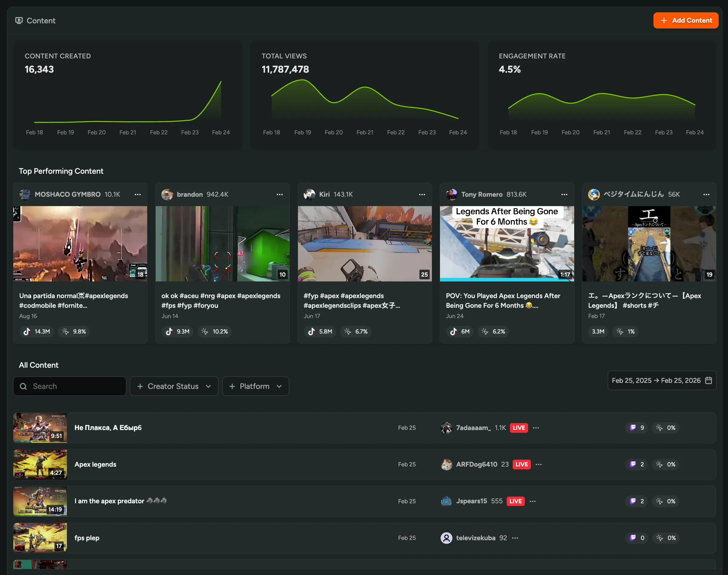The width and height of the screenshot is (728, 575).
Task: Click the ARFDog6410 creator name
Action: 477,464
